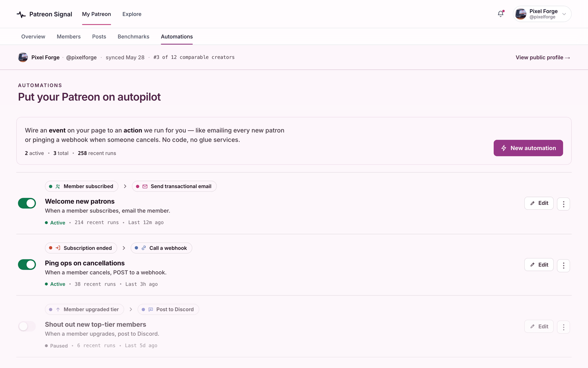
Task: Click the up arrow icon in Member upgraded tier
Action: 58,309
